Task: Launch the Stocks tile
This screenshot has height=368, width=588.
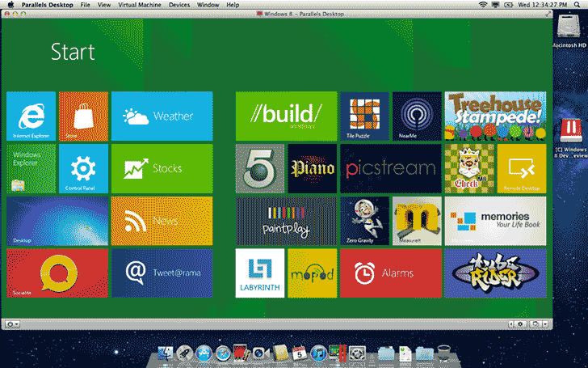Action: coord(162,168)
